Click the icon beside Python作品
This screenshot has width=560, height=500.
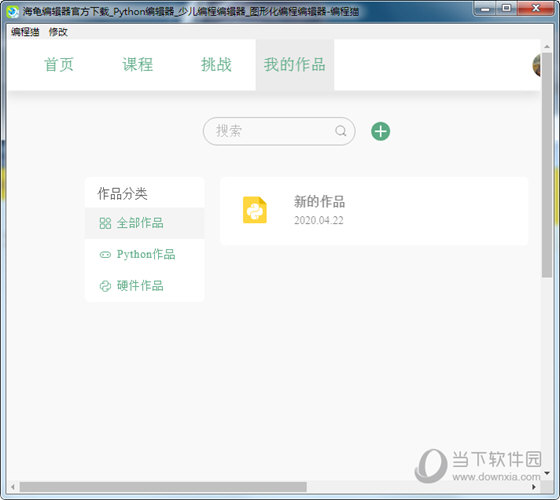(105, 255)
